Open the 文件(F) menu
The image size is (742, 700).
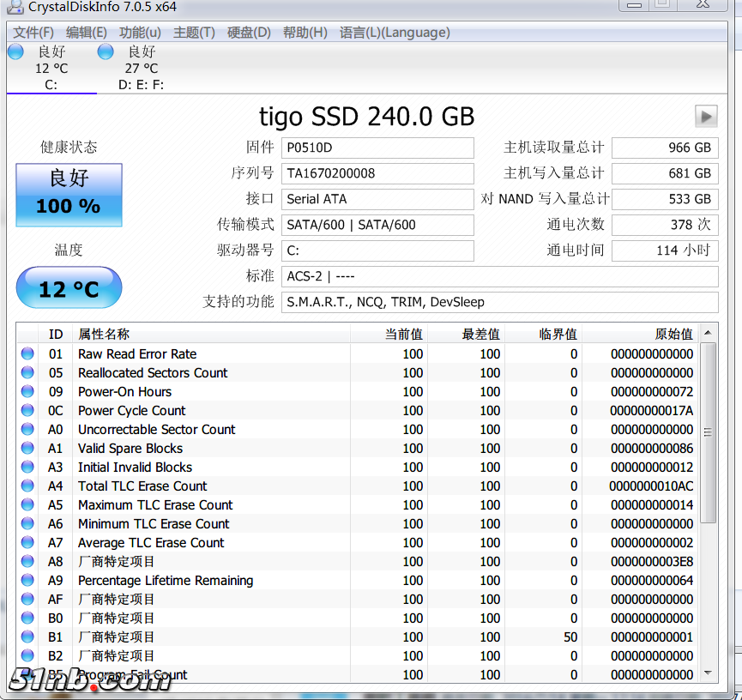(33, 33)
